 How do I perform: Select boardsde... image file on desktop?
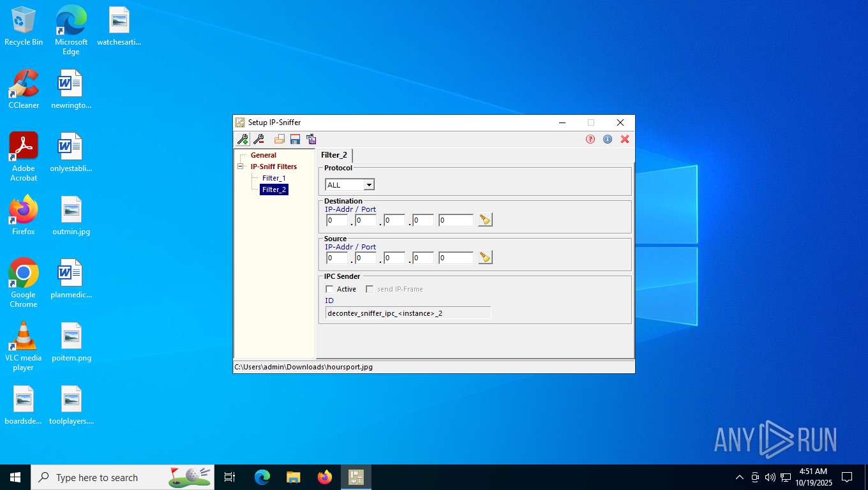tap(24, 406)
